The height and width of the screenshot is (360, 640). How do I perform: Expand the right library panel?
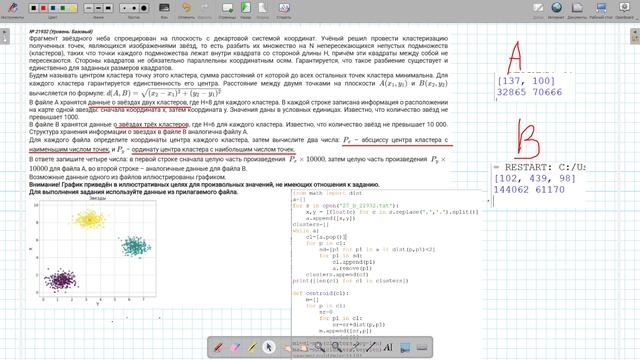coord(635,36)
